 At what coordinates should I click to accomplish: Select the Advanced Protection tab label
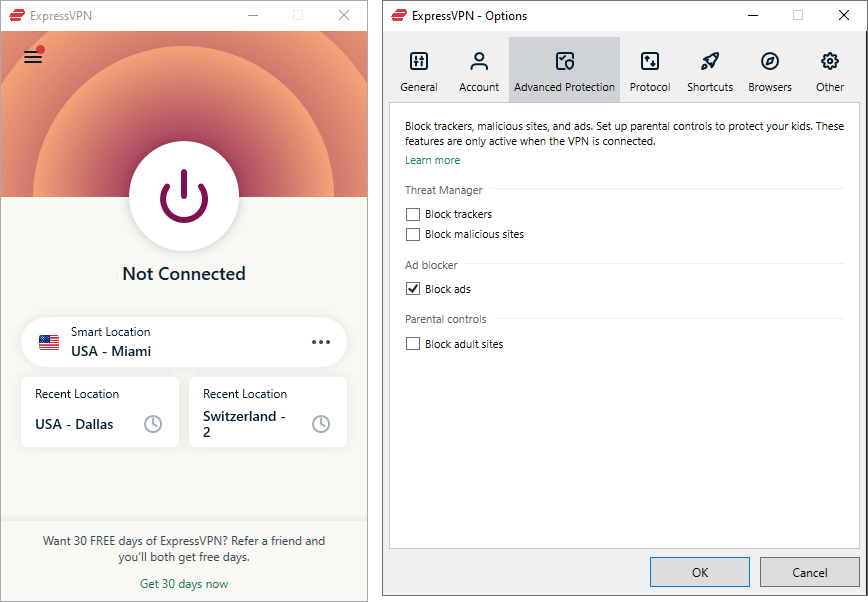tap(564, 87)
